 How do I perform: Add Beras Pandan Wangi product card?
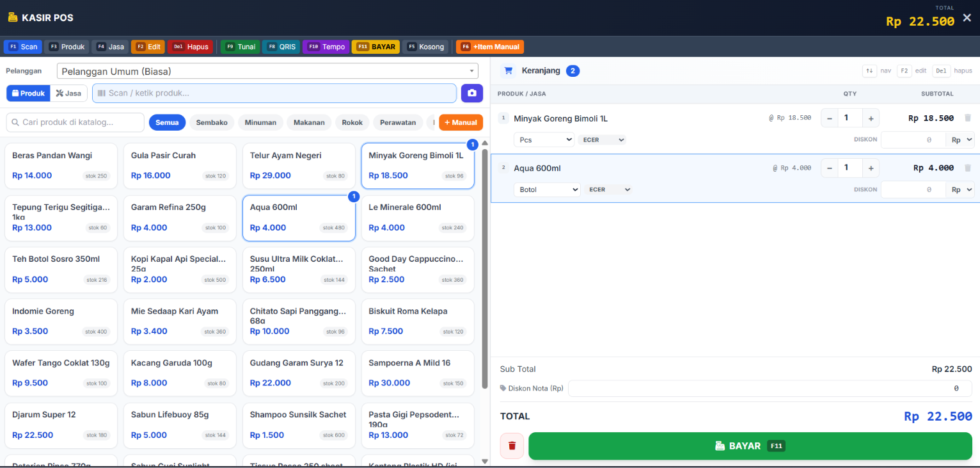coord(61,166)
